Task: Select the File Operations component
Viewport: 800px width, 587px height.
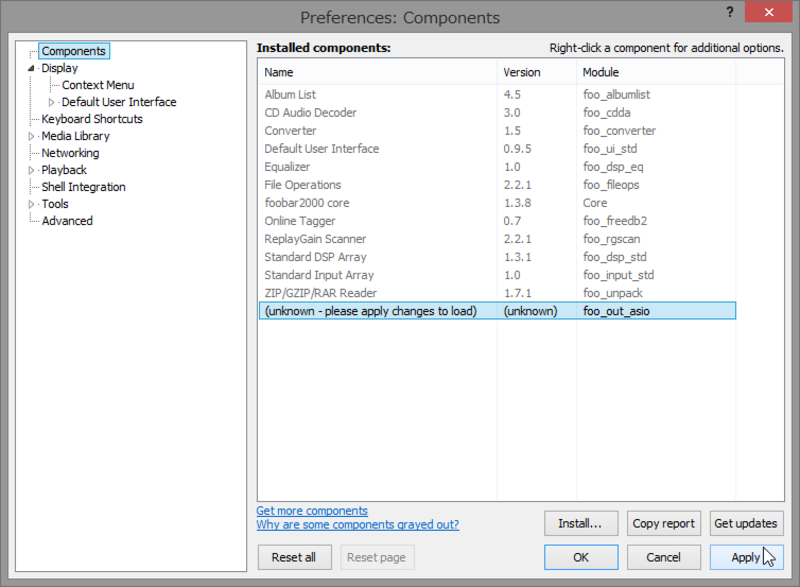Action: (497, 185)
